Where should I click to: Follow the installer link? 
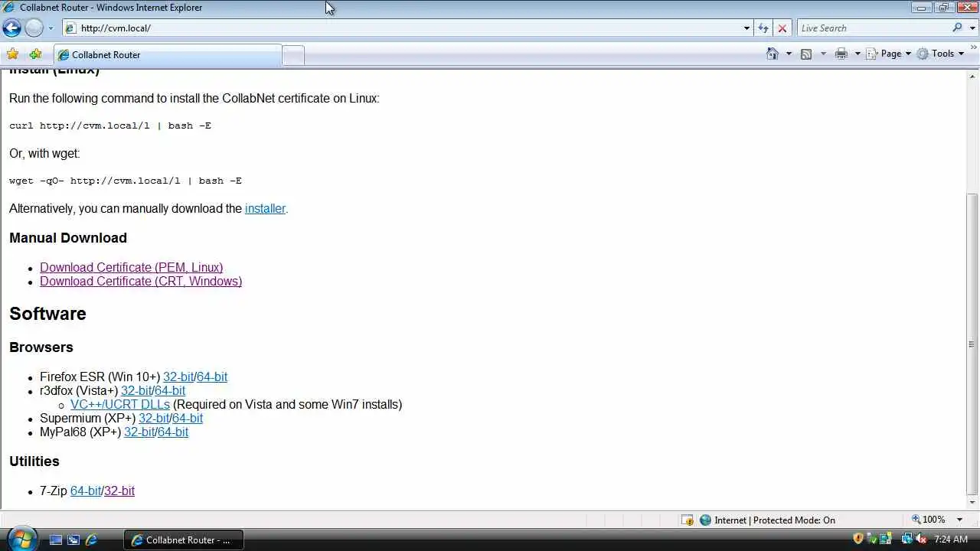[265, 208]
